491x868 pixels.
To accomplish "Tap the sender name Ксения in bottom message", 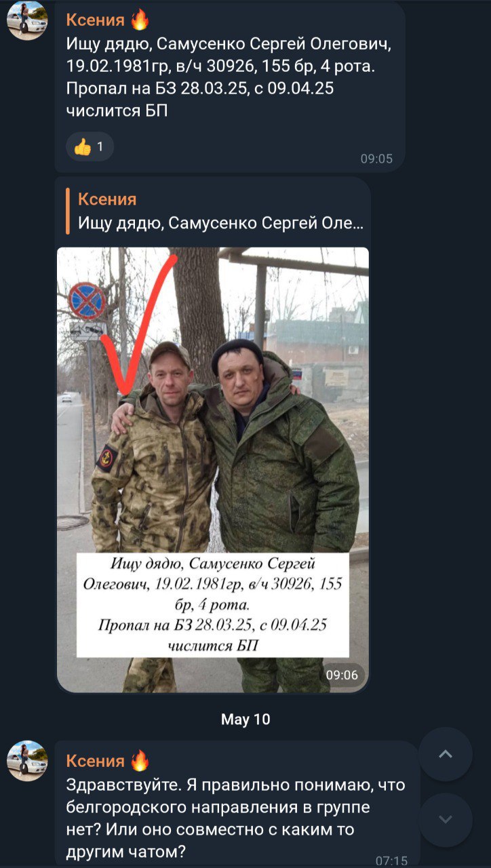I will click(96, 761).
